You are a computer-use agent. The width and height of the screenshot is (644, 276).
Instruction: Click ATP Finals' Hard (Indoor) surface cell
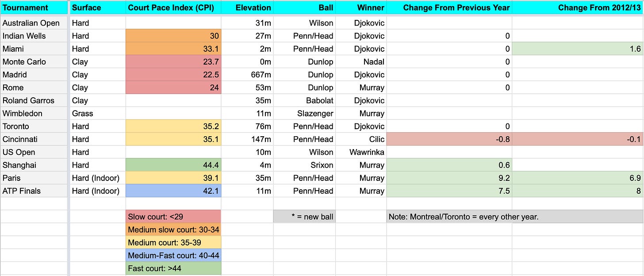point(98,191)
